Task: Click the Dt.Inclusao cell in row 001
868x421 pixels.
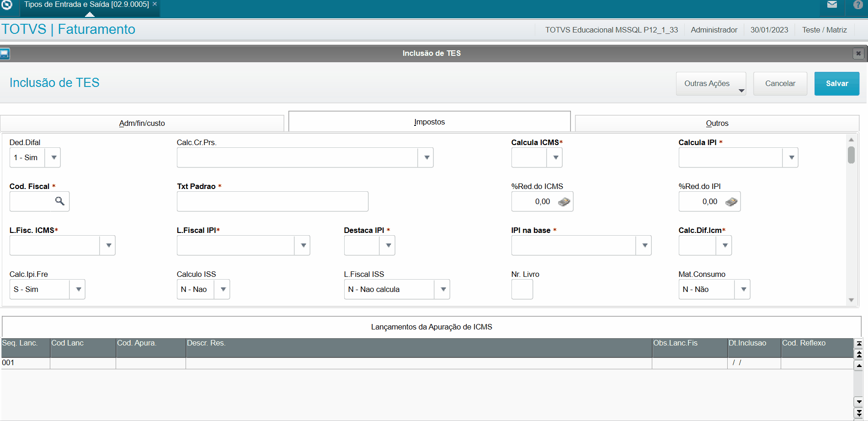Action: [754, 363]
